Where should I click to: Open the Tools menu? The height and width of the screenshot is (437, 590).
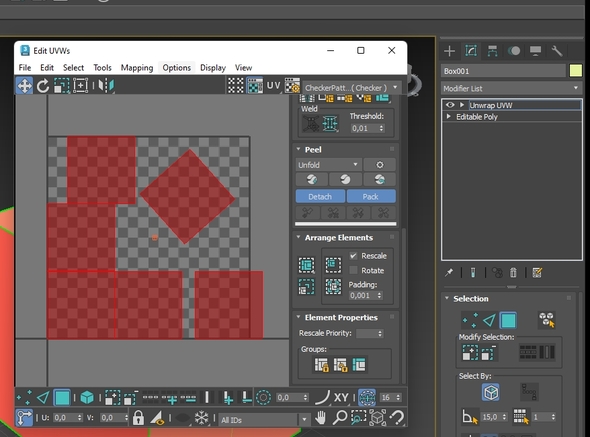(x=102, y=68)
